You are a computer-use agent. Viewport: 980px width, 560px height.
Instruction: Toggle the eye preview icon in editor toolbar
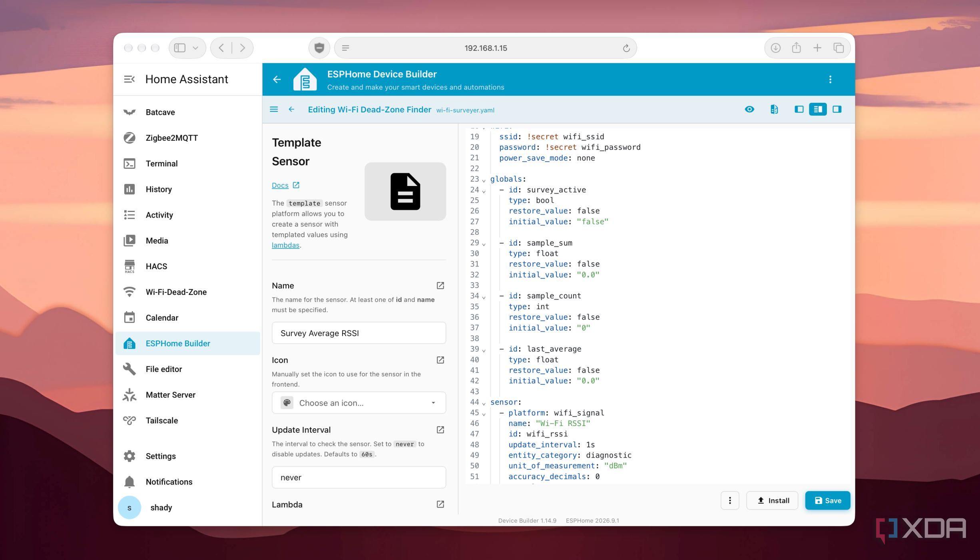tap(749, 109)
